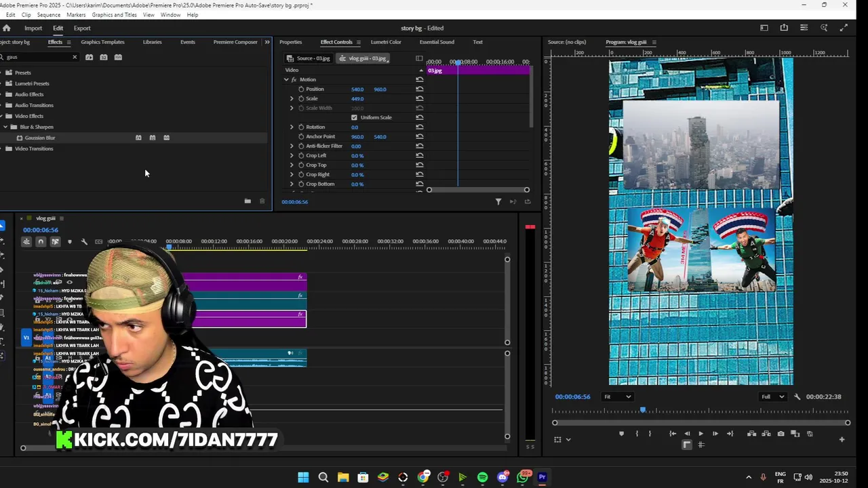Toggle snap in timeline
This screenshot has width=868, height=488.
pyautogui.click(x=41, y=241)
